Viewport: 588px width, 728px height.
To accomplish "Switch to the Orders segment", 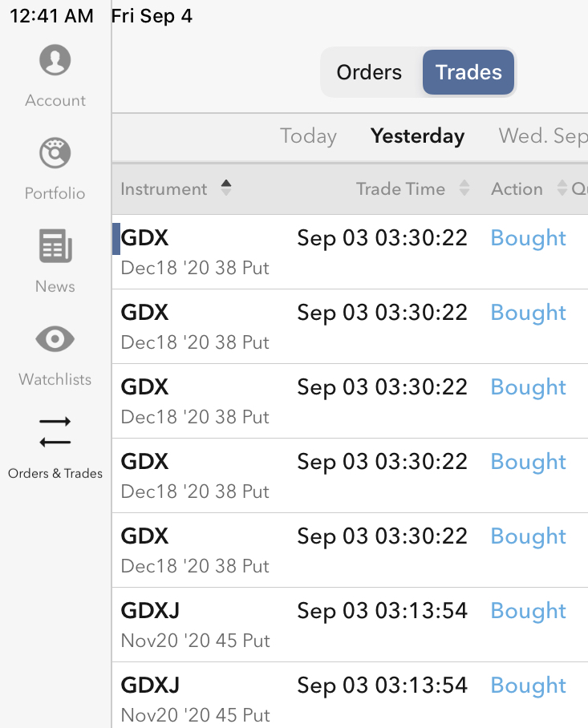I will (x=369, y=72).
